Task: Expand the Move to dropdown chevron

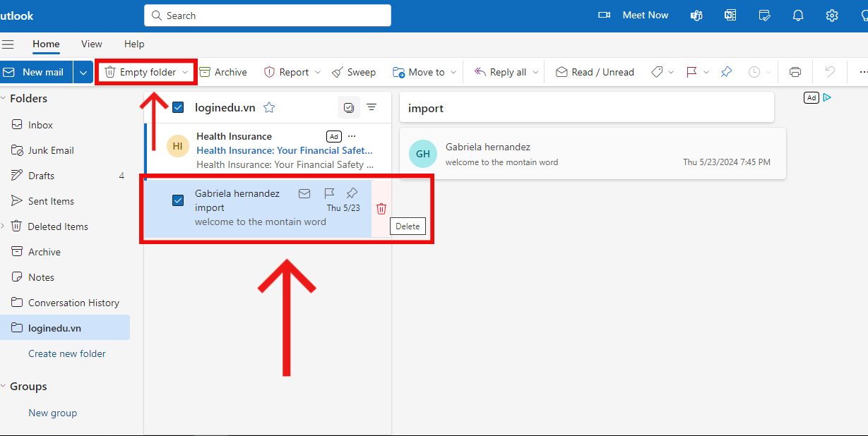Action: (453, 72)
